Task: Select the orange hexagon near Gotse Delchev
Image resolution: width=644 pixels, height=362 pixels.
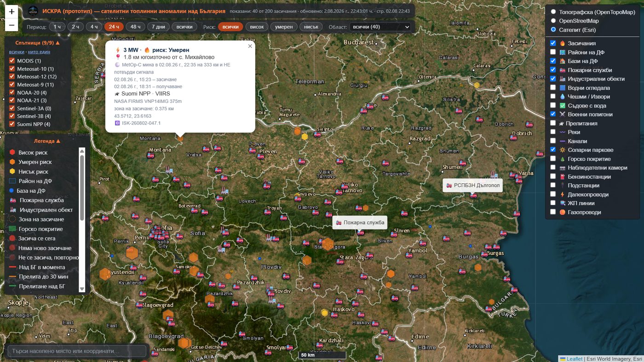Action: [x=184, y=343]
